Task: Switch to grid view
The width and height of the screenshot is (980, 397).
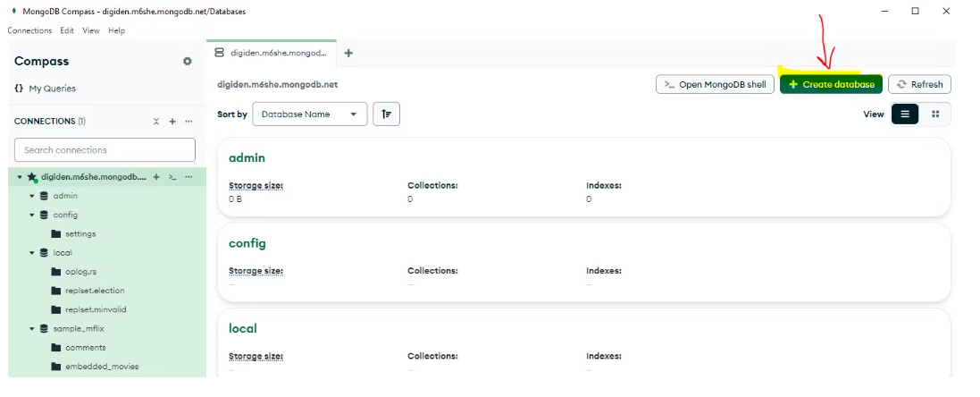Action: (935, 114)
